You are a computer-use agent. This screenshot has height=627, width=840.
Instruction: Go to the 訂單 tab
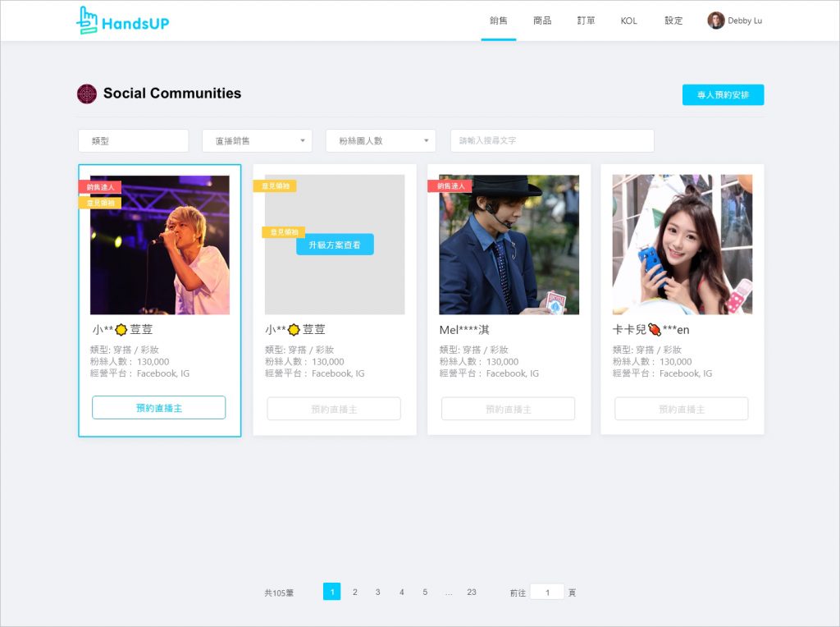(586, 21)
